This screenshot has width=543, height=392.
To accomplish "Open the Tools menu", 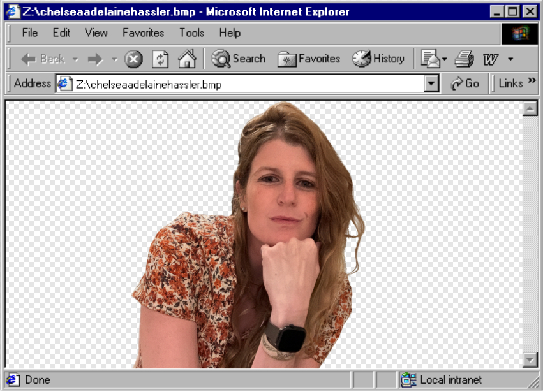I will (x=191, y=33).
